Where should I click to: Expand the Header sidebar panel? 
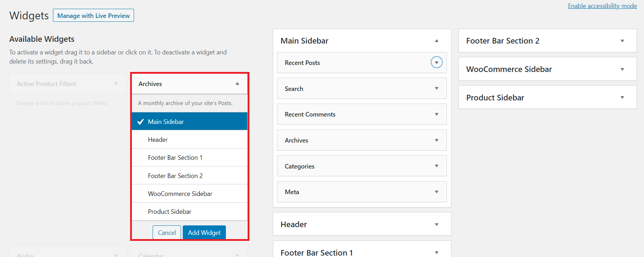tap(436, 225)
